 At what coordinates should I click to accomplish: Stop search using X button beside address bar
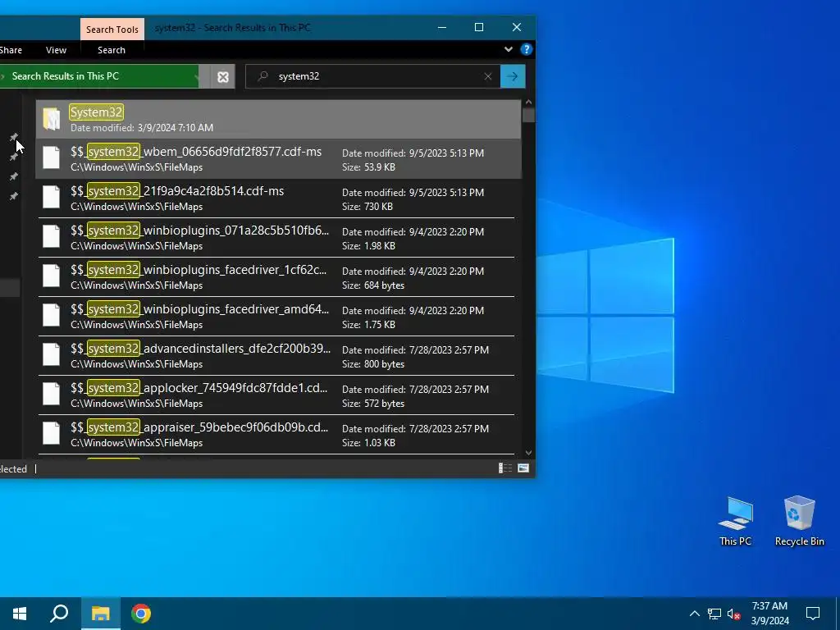point(223,76)
